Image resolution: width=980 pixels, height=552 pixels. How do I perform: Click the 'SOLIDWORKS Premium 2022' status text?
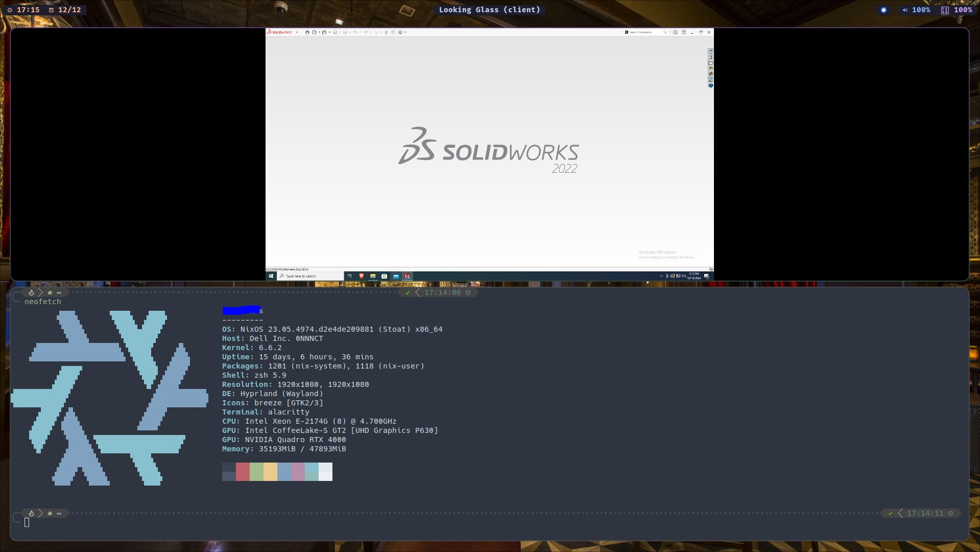[x=287, y=269]
